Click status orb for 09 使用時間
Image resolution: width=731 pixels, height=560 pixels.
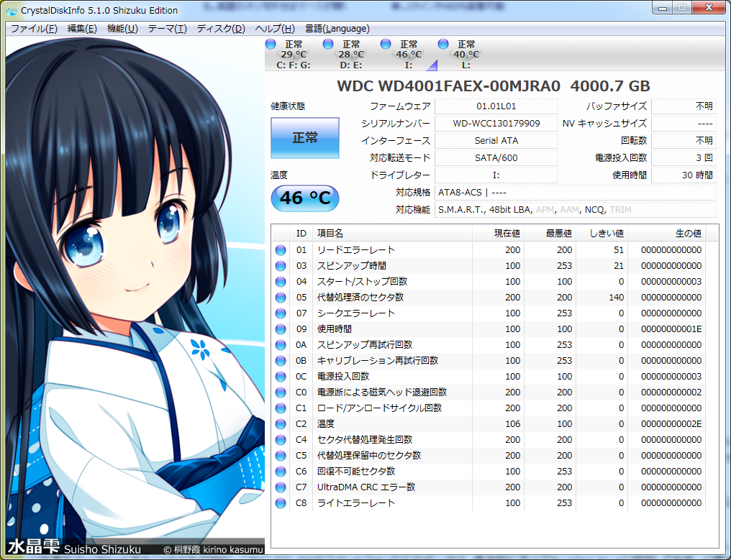pos(281,329)
